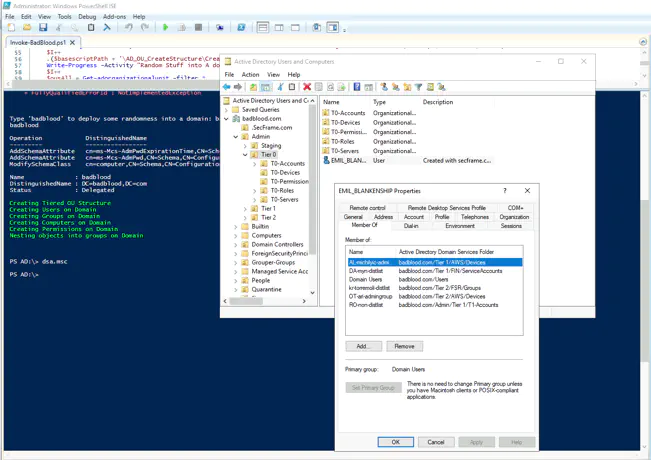
Task: Click the Up one level folder icon in ADUC
Action: click(x=253, y=87)
